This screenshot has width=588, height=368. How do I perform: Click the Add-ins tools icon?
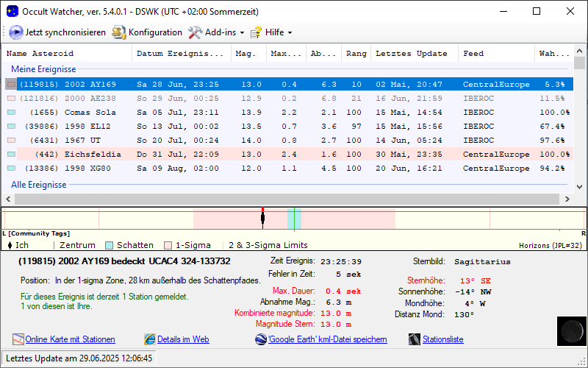[195, 32]
